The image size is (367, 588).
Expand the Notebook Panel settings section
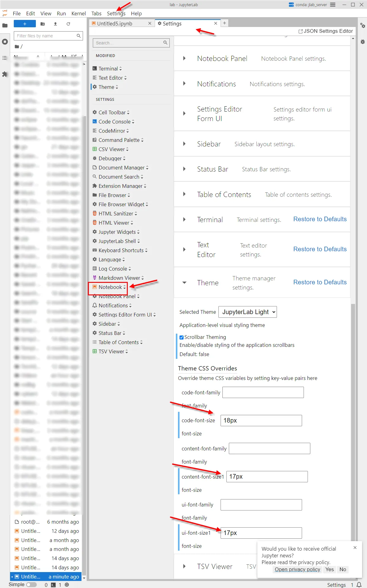point(184,59)
